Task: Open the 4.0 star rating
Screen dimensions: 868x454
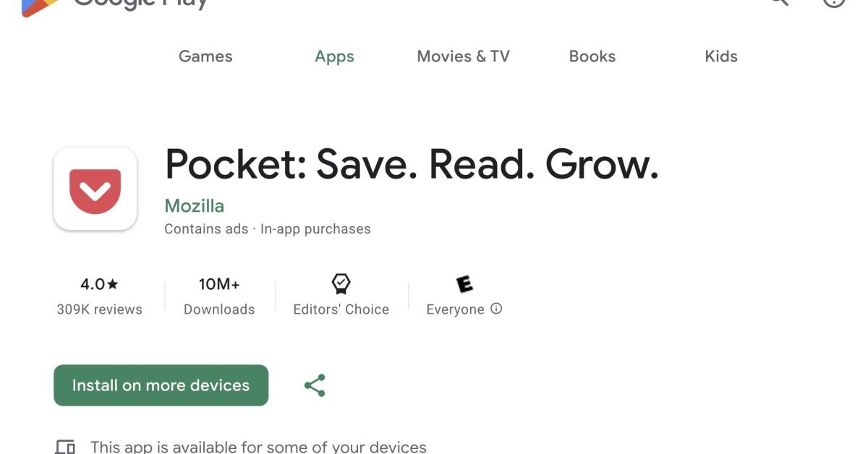Action: 99,284
